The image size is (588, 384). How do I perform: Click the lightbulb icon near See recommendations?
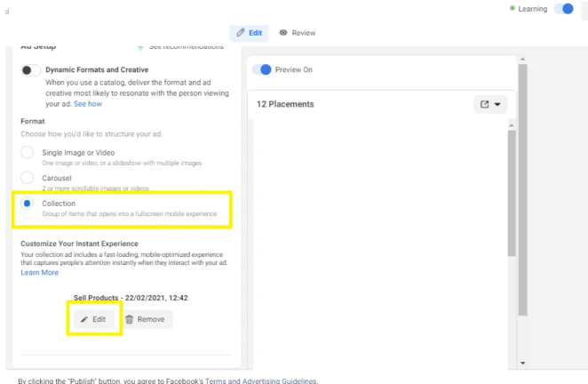click(x=140, y=46)
